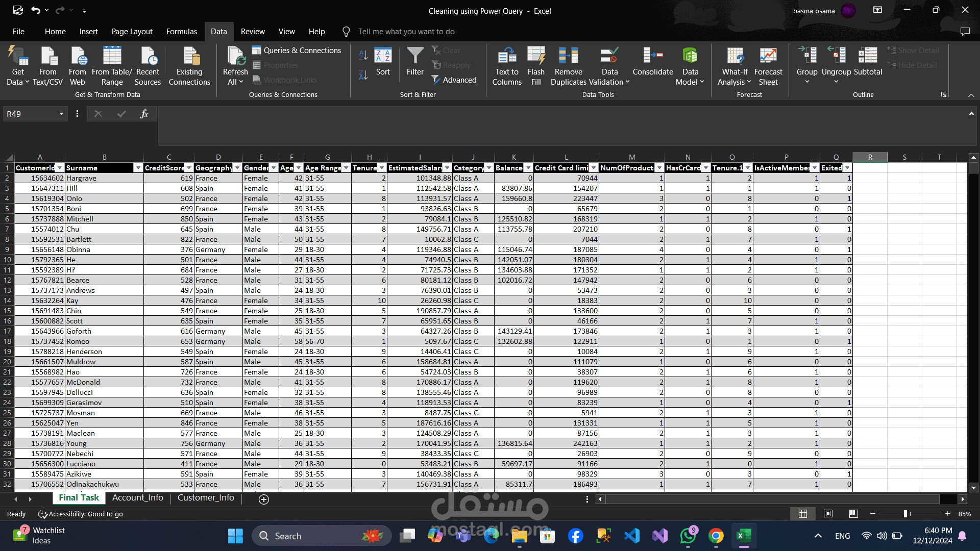Open Data Validation tool
The width and height of the screenshot is (980, 551).
click(x=609, y=66)
